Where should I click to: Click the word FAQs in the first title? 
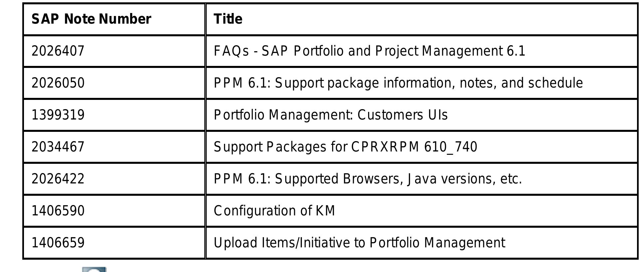(x=231, y=51)
